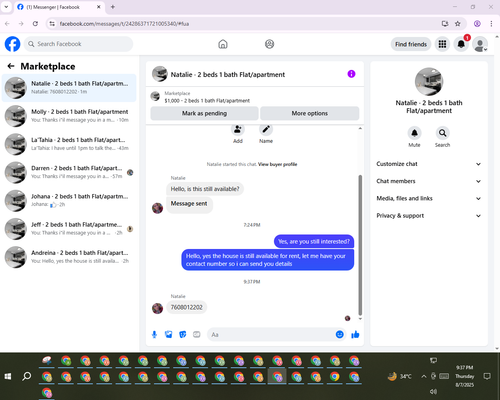500x400 pixels.
Task: Click the weather 34°C widget
Action: tap(399, 376)
